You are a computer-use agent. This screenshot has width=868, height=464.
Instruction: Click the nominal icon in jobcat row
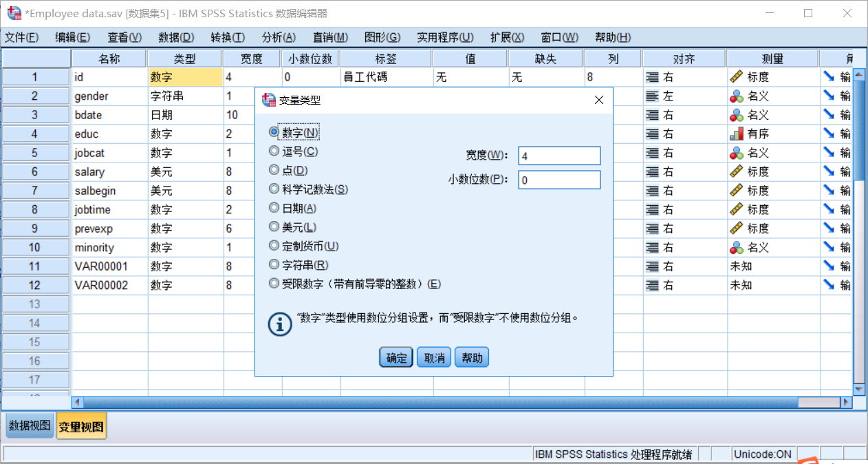[x=737, y=153]
